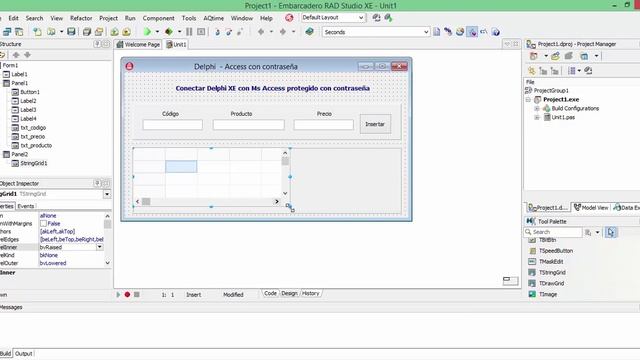The image size is (640, 360).
Task: Switch to the Welcome Page tab
Action: click(138, 44)
